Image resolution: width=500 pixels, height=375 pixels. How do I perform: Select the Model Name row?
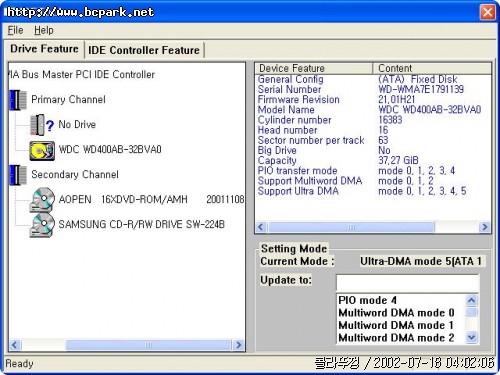pyautogui.click(x=373, y=110)
